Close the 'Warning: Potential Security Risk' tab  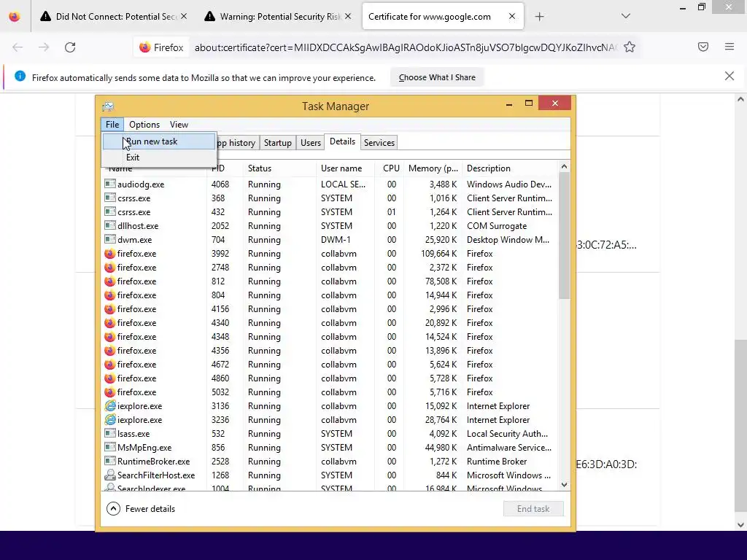click(348, 16)
